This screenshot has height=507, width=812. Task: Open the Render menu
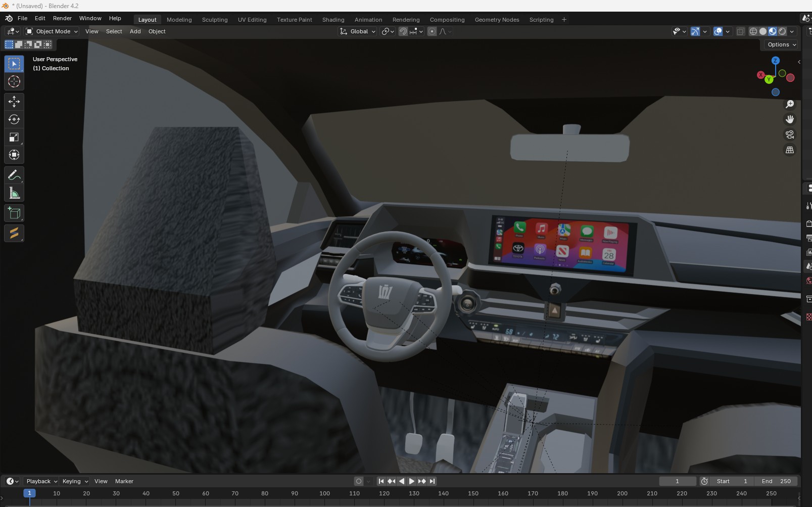pos(62,18)
